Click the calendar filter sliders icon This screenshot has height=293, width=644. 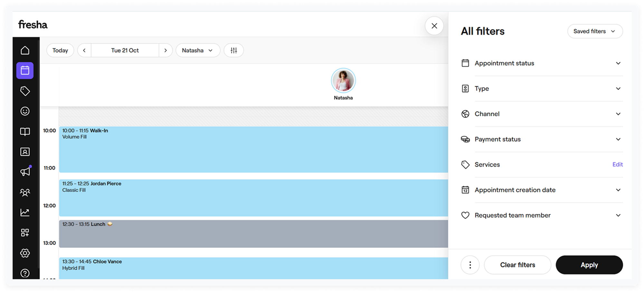(234, 50)
